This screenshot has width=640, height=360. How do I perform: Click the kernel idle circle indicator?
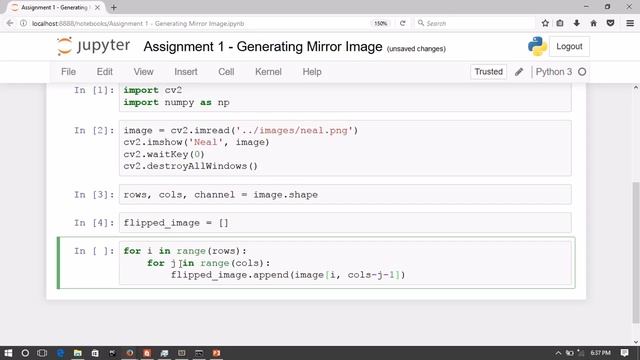582,72
